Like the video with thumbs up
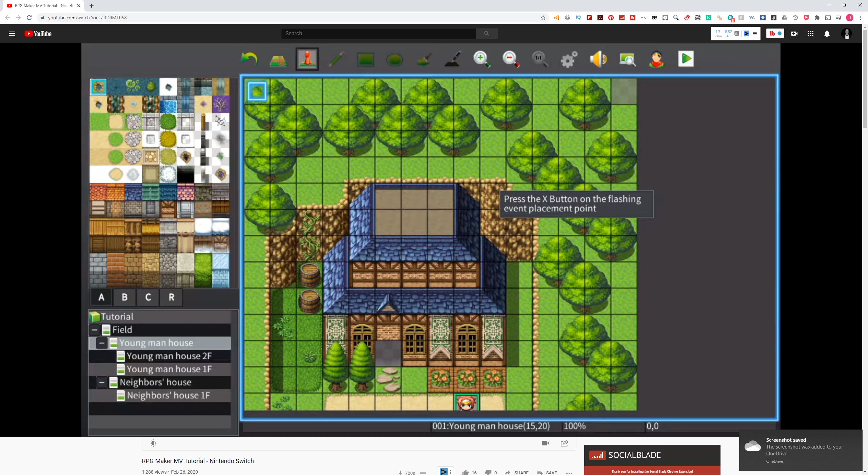 click(x=466, y=472)
